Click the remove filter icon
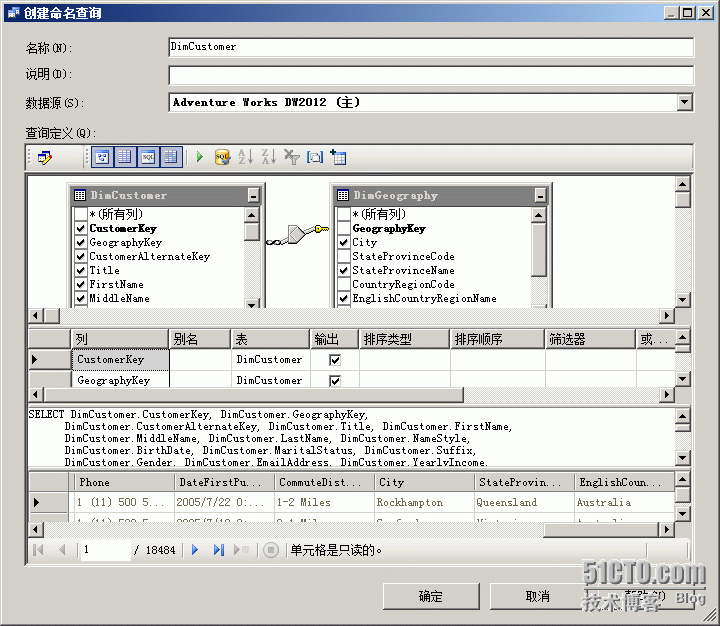720x626 pixels. pos(292,157)
